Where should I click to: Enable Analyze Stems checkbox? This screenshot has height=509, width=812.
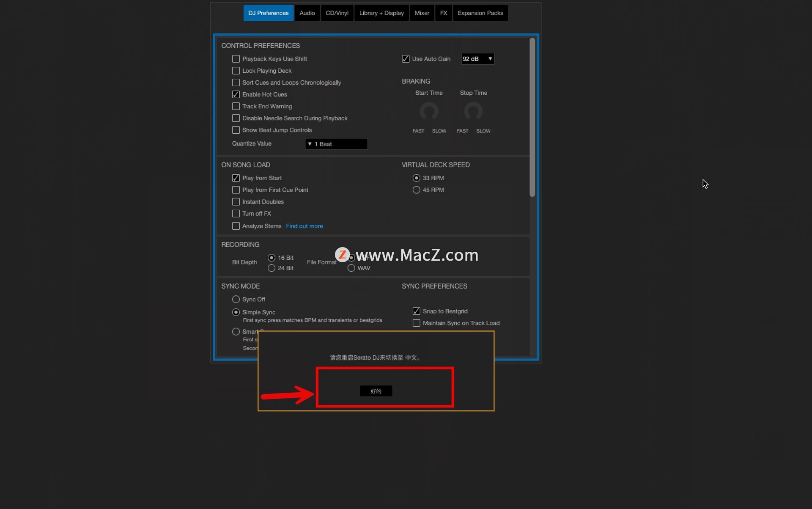pyautogui.click(x=236, y=226)
